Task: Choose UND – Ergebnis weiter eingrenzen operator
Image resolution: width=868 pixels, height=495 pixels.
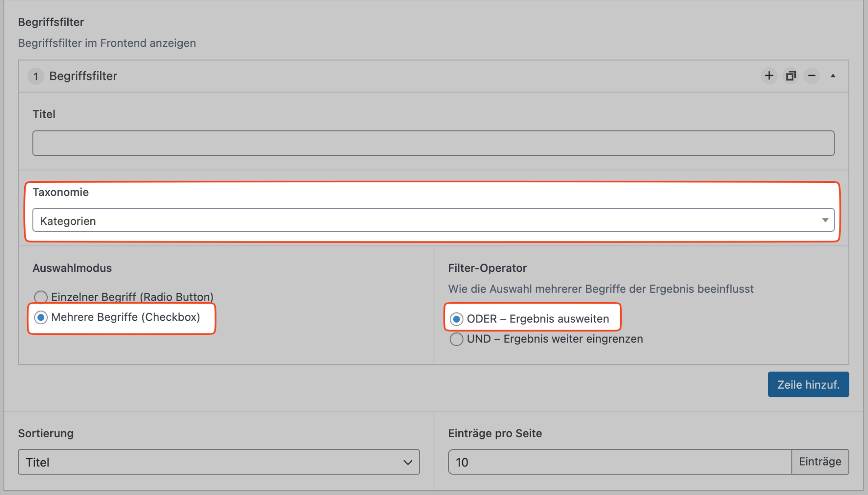Action: pyautogui.click(x=456, y=339)
